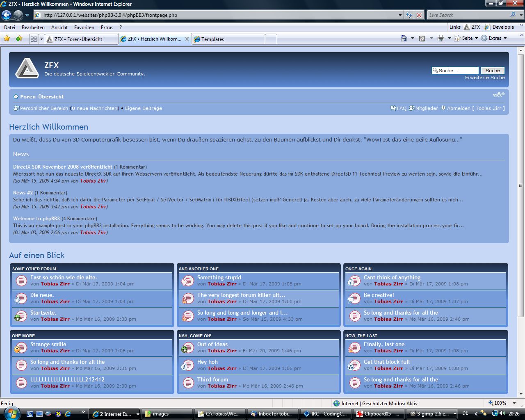The image size is (525, 420).
Task: Click the RSS feeds icon in toolbar
Action: 422,38
